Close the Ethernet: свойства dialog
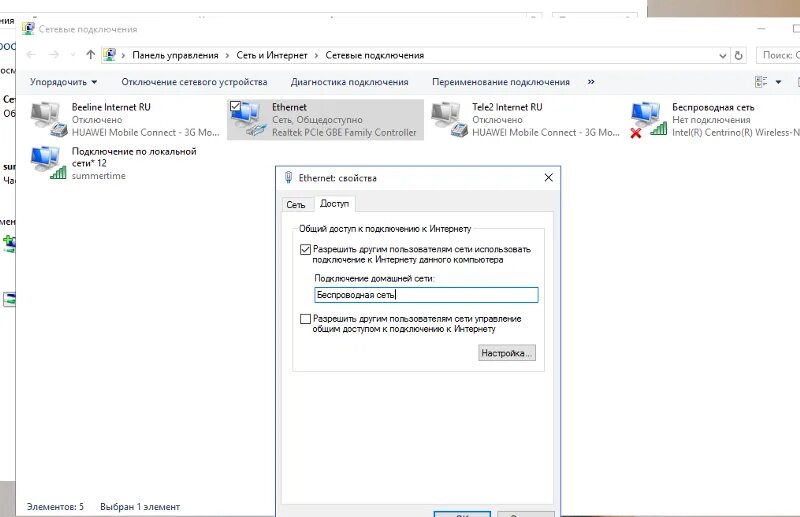Screen dimensions: 800x517 [x=548, y=178]
